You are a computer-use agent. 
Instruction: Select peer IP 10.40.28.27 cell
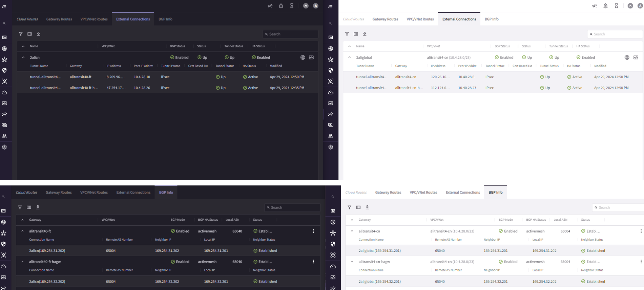tap(467, 88)
